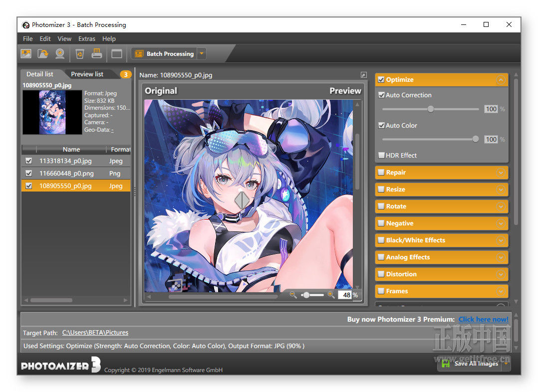Open the Help menu
The image size is (538, 392).
(109, 39)
